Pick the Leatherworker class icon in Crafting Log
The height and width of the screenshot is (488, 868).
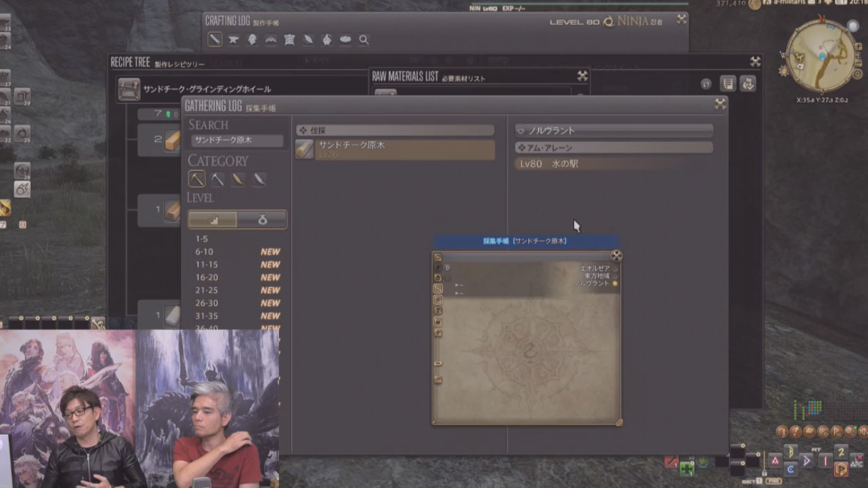click(290, 39)
